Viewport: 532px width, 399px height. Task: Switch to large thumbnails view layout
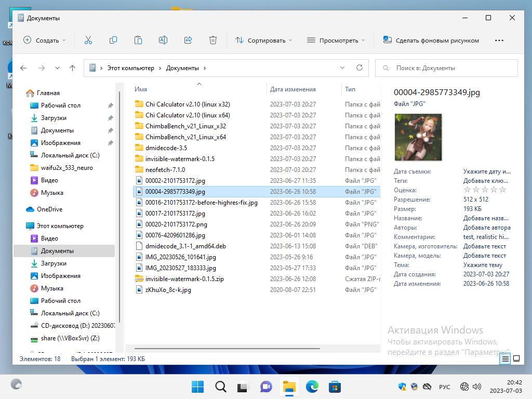point(516,358)
